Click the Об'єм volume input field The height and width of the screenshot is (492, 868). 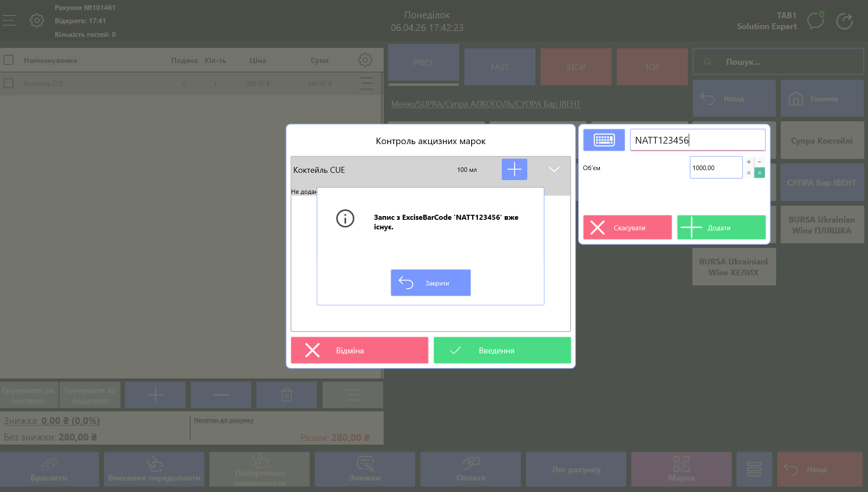(715, 168)
